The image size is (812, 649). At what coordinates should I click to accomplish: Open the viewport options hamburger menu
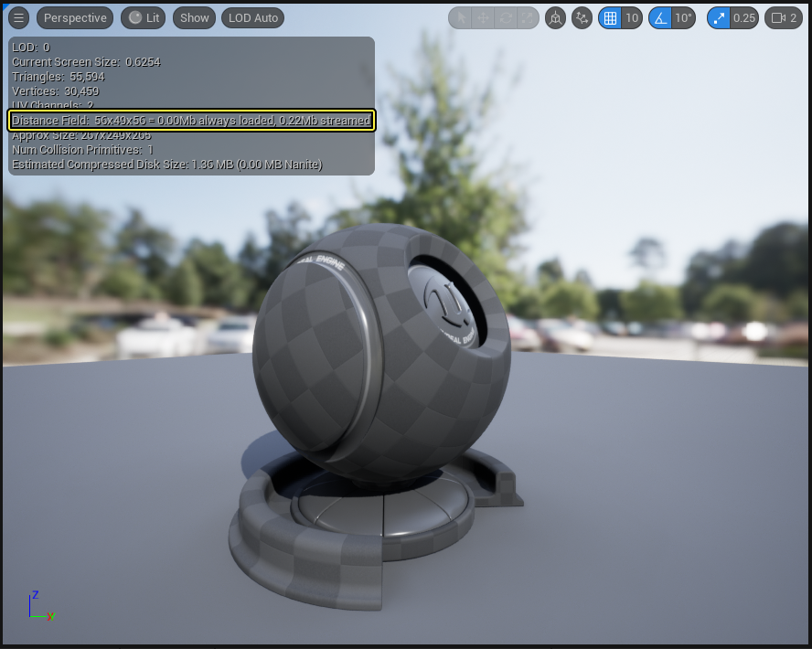18,17
